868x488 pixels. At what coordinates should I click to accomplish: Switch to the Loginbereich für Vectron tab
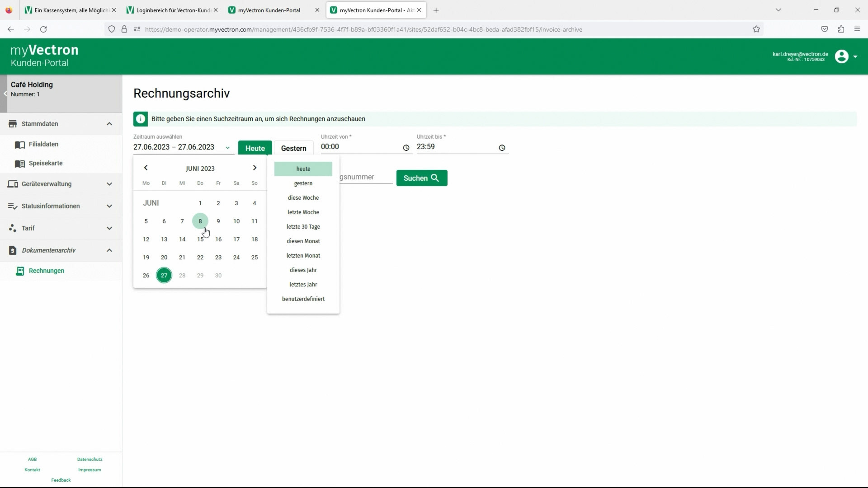[172, 10]
